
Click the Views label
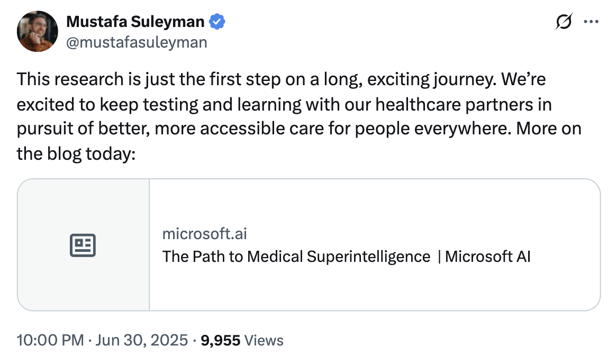[264, 340]
